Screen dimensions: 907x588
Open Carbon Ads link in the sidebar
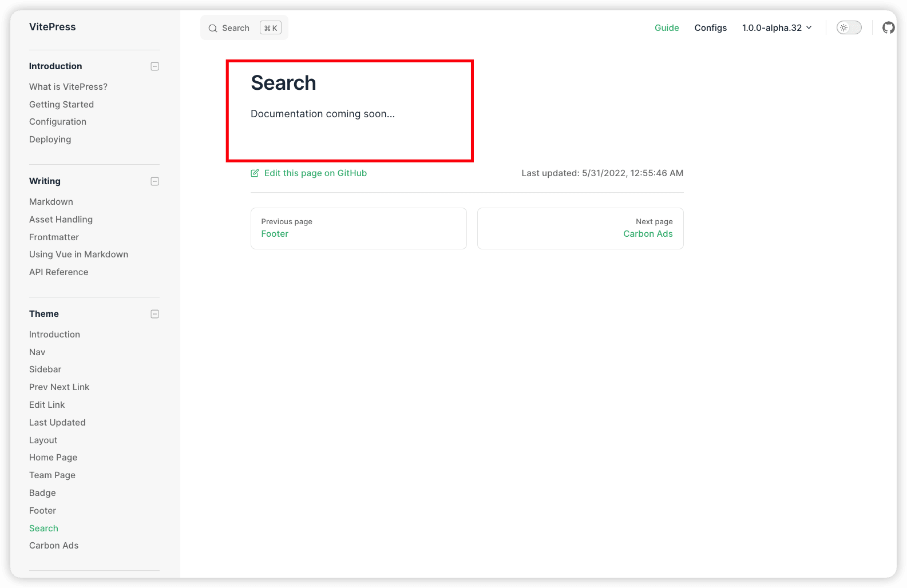54,546
